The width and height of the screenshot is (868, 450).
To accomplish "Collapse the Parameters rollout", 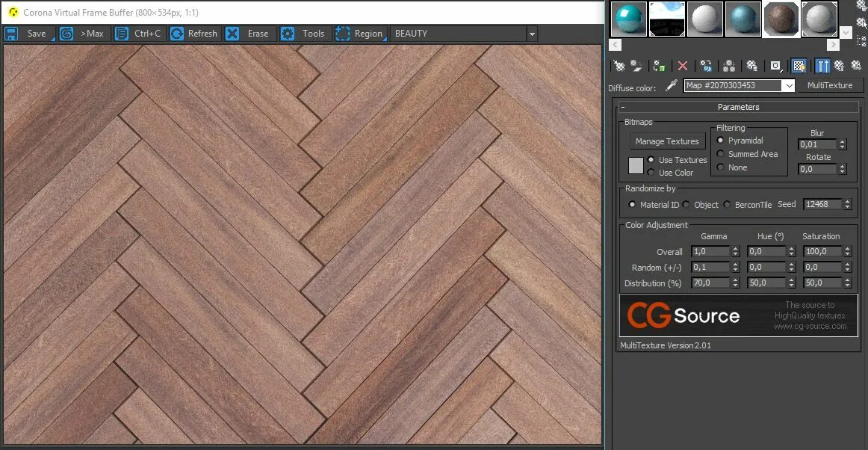I will [x=739, y=107].
